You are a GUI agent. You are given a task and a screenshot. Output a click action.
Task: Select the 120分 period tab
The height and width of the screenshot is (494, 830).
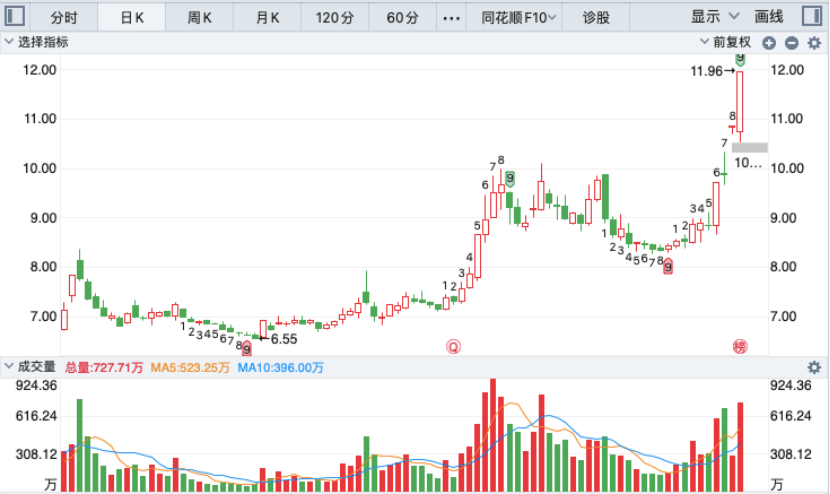[x=335, y=17]
